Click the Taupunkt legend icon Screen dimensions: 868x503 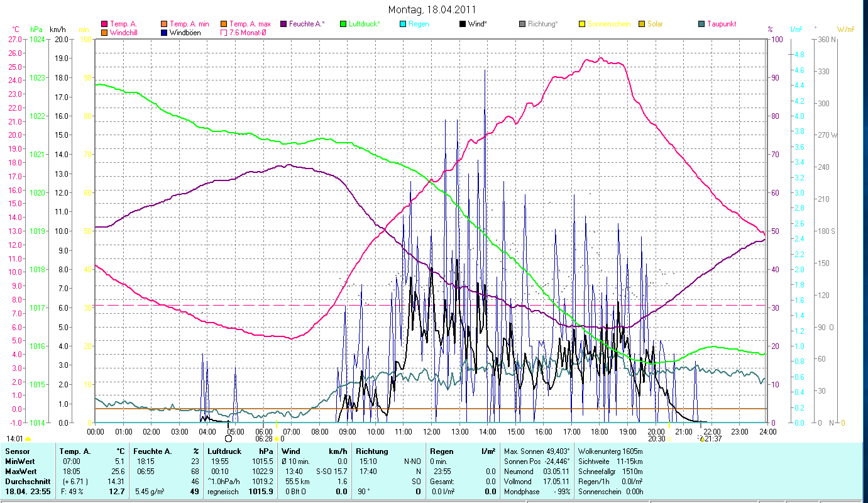pos(701,24)
